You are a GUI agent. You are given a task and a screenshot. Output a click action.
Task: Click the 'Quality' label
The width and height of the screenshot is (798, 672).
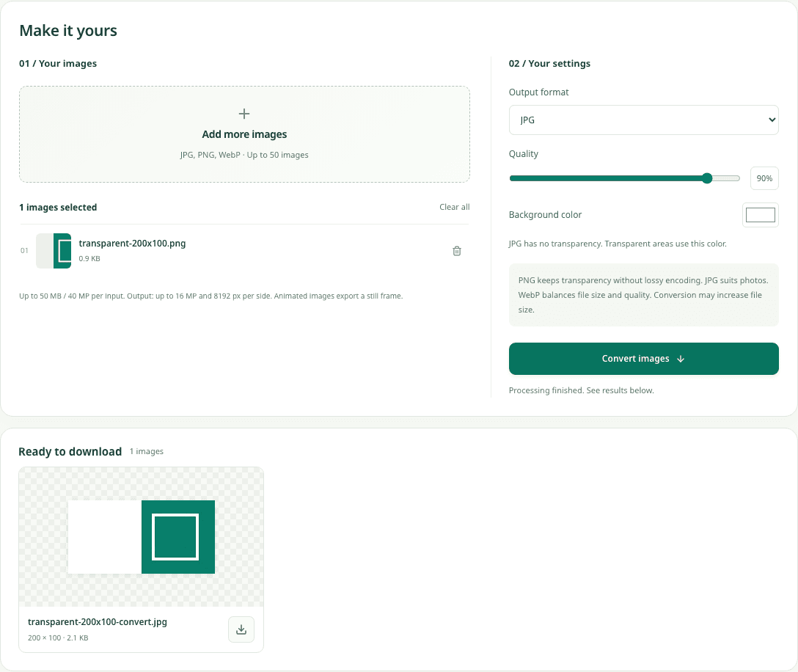pyautogui.click(x=523, y=154)
